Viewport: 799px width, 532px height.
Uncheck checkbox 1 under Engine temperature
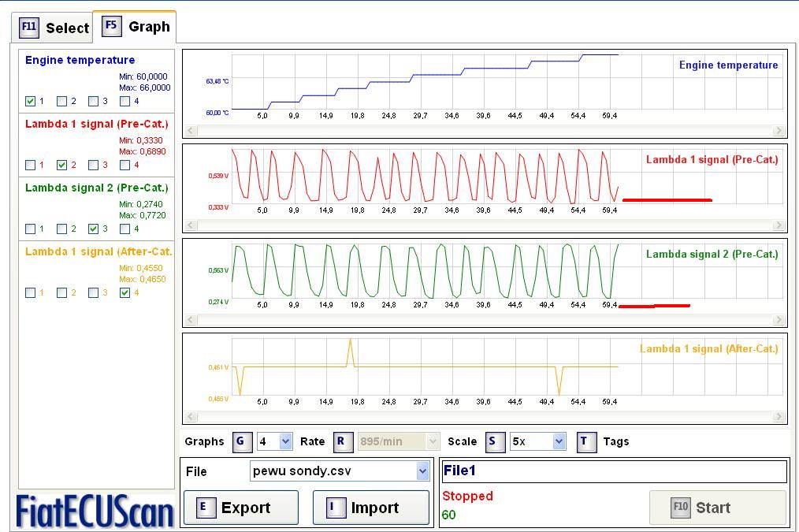30,101
